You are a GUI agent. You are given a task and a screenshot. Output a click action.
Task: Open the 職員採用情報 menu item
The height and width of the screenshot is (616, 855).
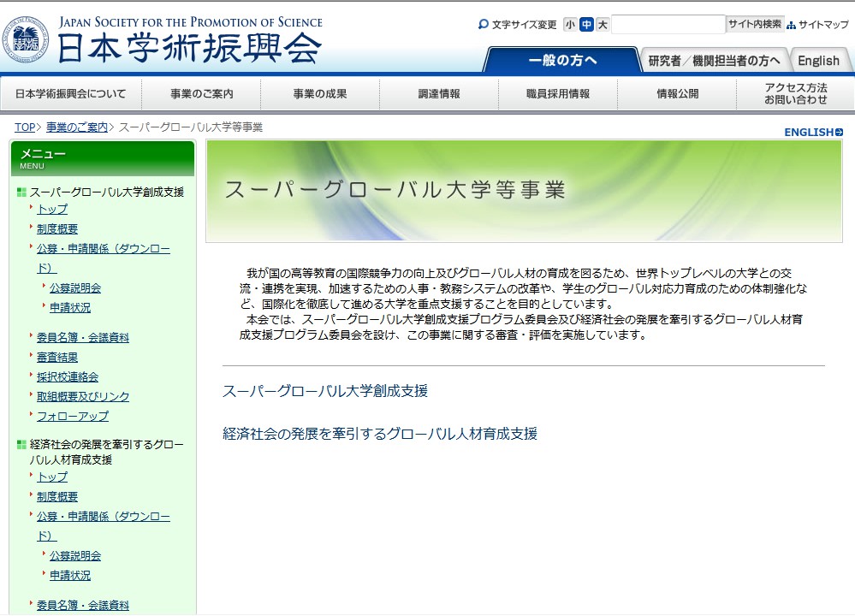[x=558, y=94]
